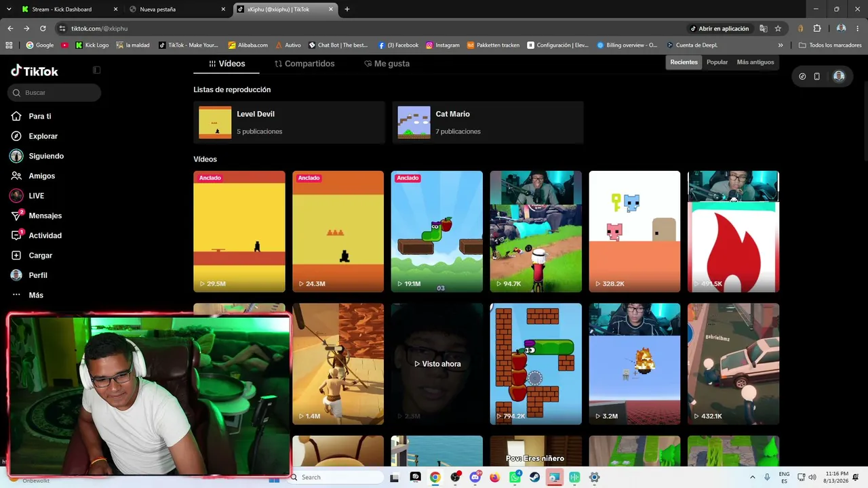Expand the hidden bookmarks chevron

[x=781, y=45]
